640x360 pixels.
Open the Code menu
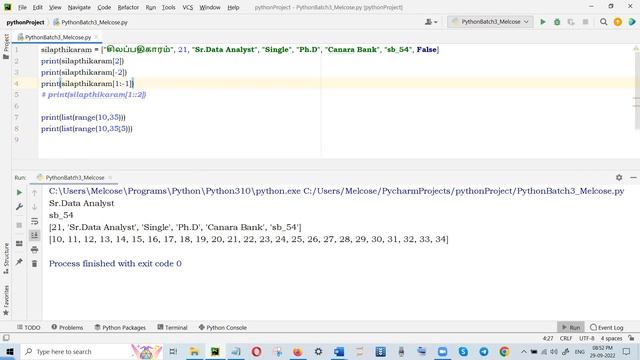click(104, 7)
